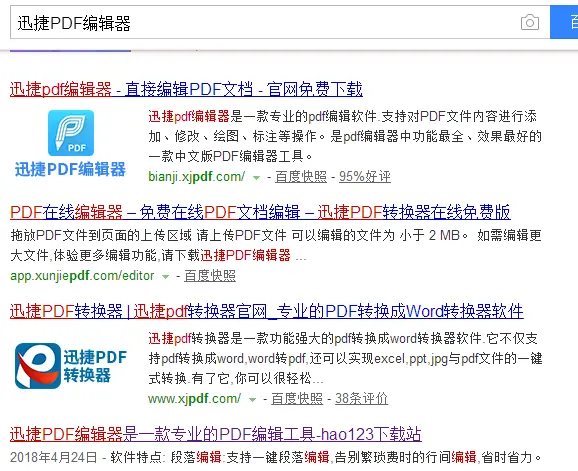
Task: Open 百度快照 for the app.xunjiepdf.com result
Action: coord(210,276)
